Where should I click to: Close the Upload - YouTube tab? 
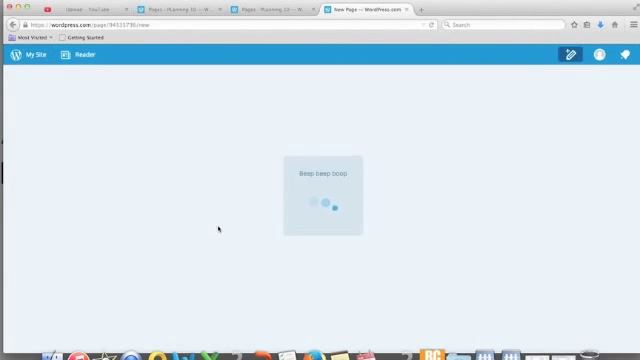(x=126, y=9)
